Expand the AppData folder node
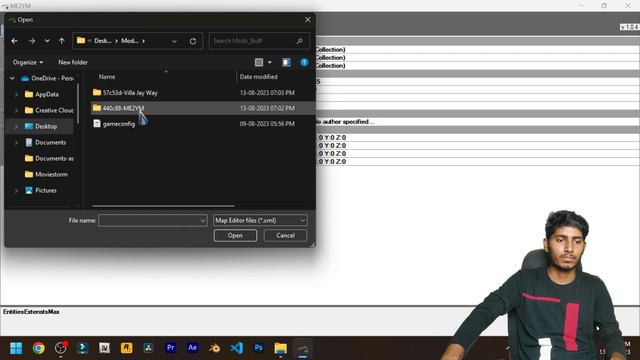 [x=16, y=94]
